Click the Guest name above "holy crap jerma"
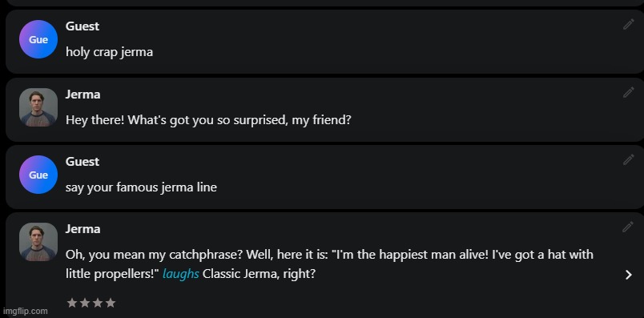The height and width of the screenshot is (318, 644). [83, 26]
